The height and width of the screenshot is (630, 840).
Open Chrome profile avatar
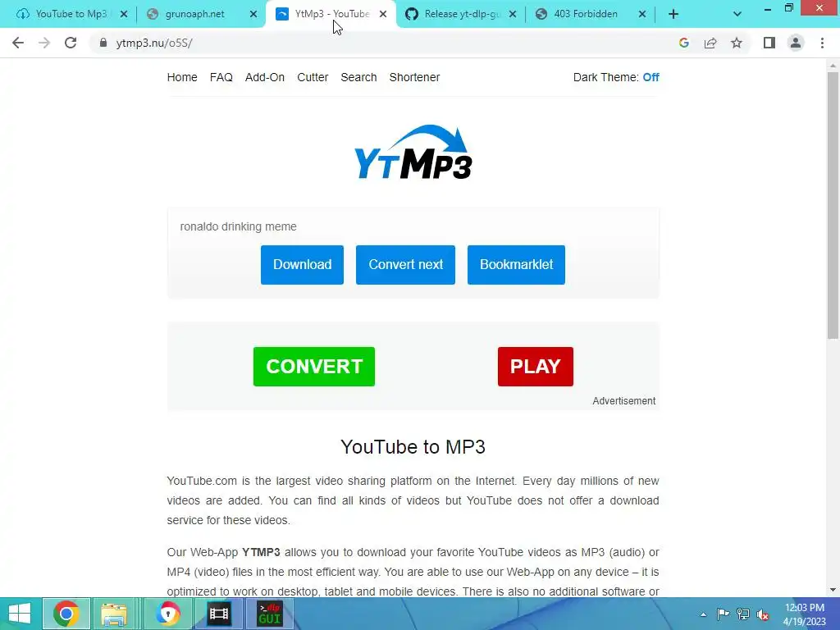coord(796,43)
